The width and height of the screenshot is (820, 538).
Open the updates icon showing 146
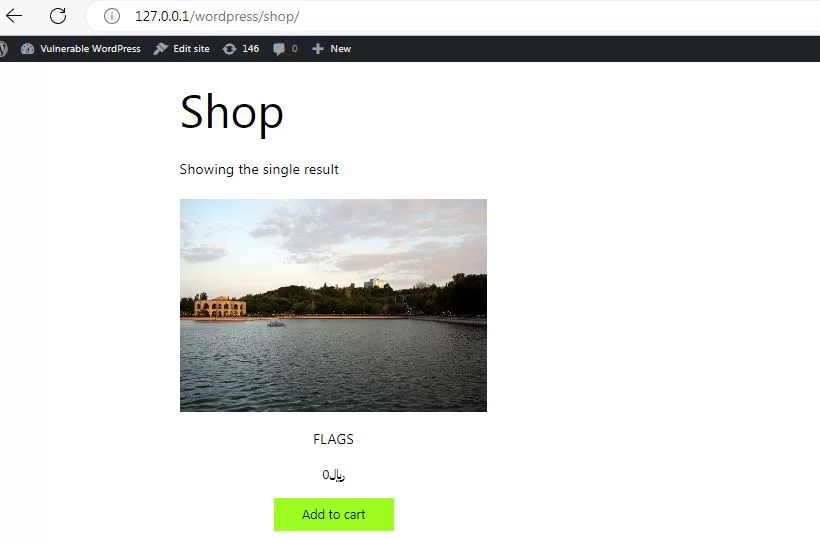tap(229, 48)
